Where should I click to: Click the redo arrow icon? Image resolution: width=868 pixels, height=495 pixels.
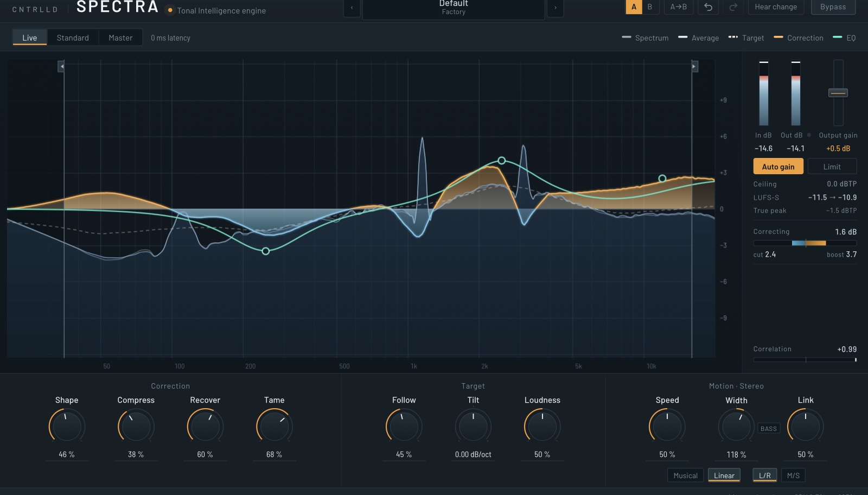click(733, 7)
